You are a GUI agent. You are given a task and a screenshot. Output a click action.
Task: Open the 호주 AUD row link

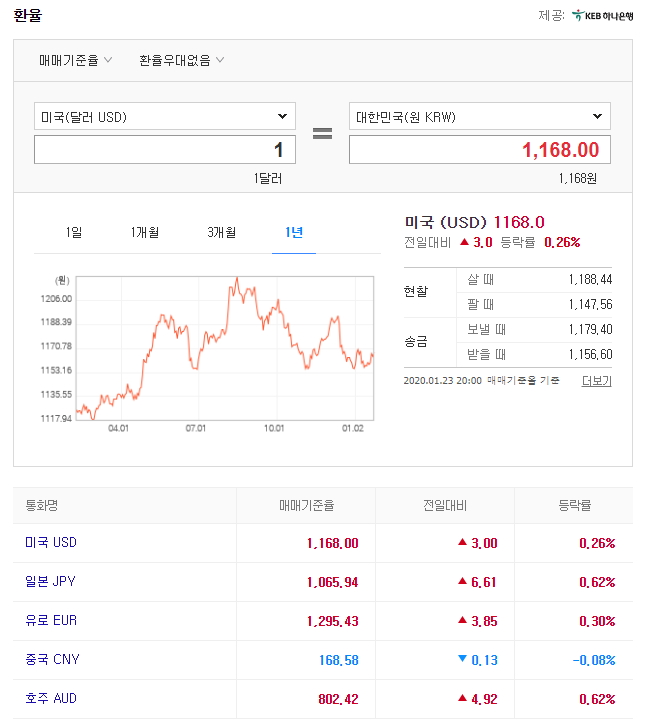[x=51, y=698]
